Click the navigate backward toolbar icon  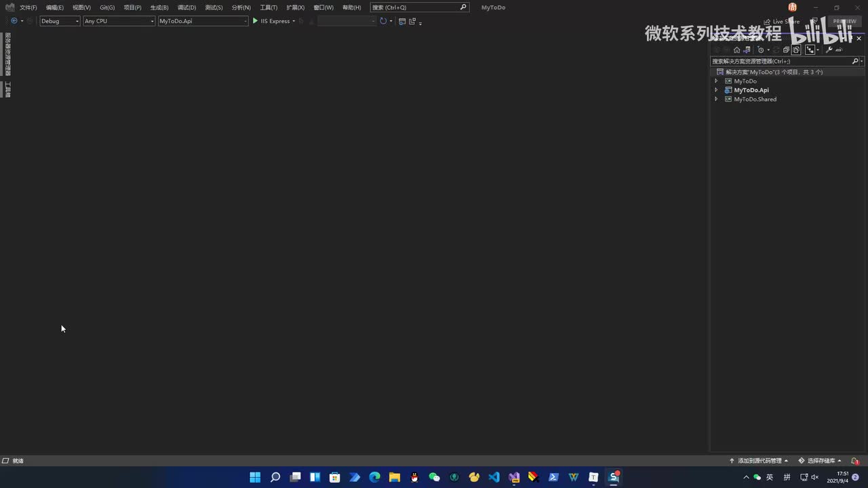pos(14,21)
